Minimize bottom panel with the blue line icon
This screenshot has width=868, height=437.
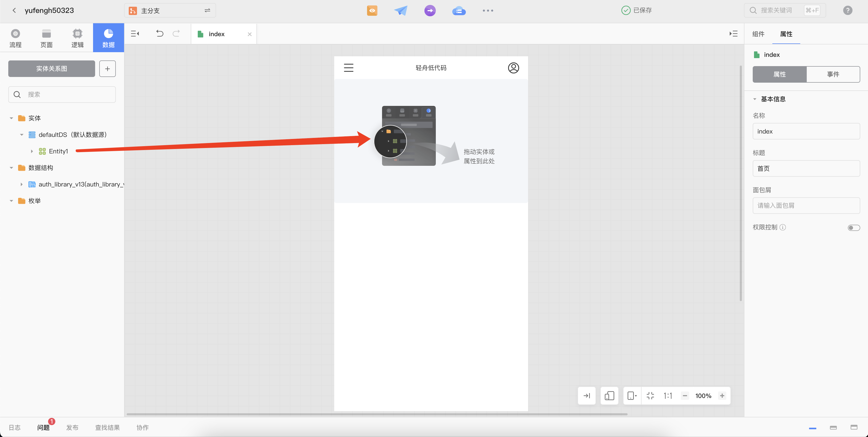coord(812,428)
